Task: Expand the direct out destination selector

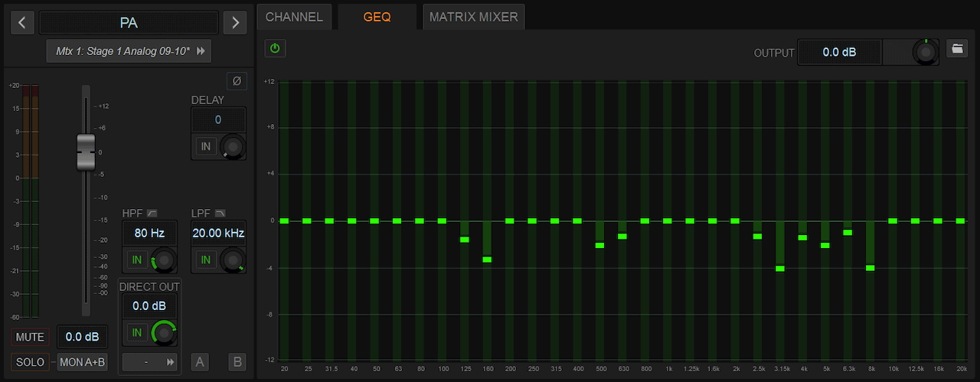Action: pos(150,361)
